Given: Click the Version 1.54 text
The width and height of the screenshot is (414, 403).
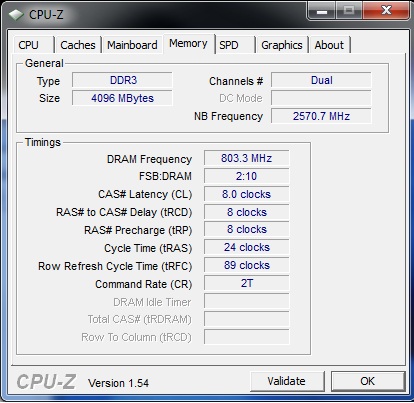Looking at the screenshot, I should [x=118, y=383].
